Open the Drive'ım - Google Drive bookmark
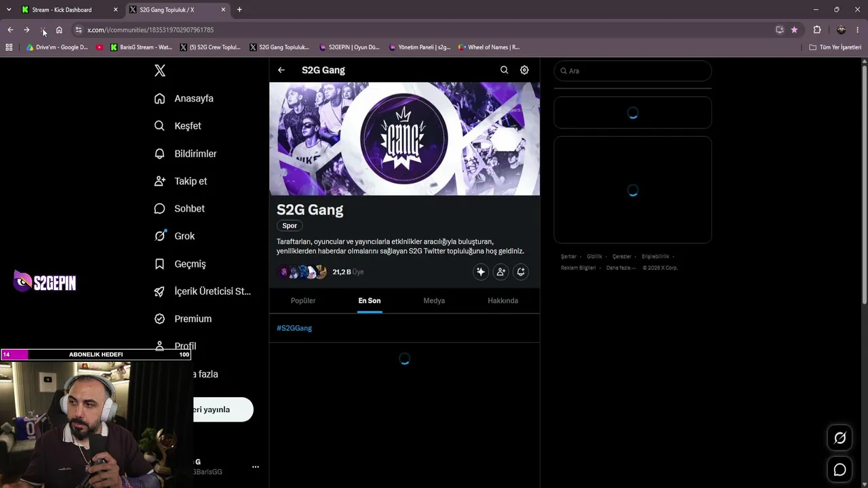 point(57,47)
